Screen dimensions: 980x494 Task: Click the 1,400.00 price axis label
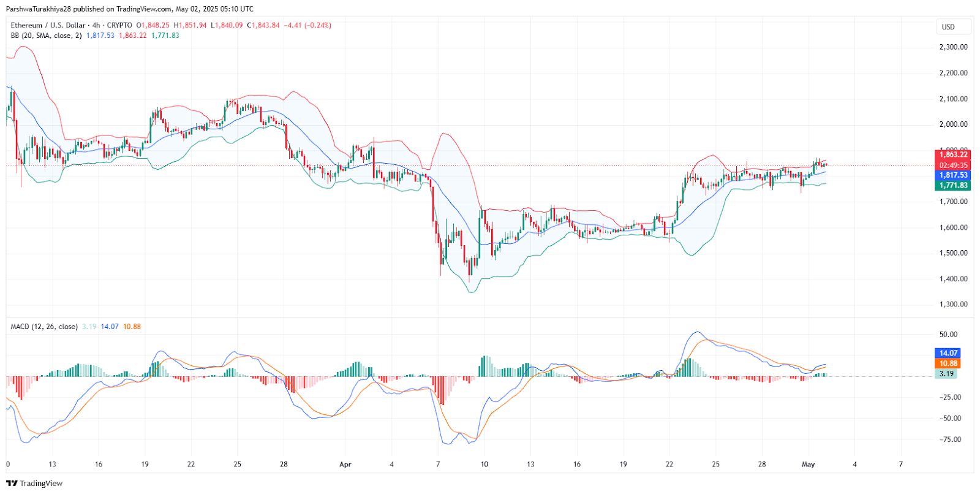coord(954,279)
